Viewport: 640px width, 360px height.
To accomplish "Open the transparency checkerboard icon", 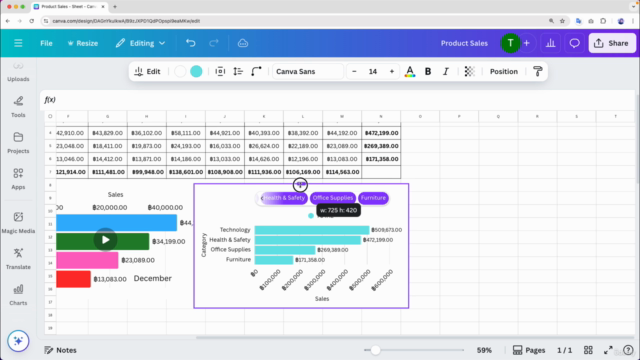I will (x=469, y=71).
